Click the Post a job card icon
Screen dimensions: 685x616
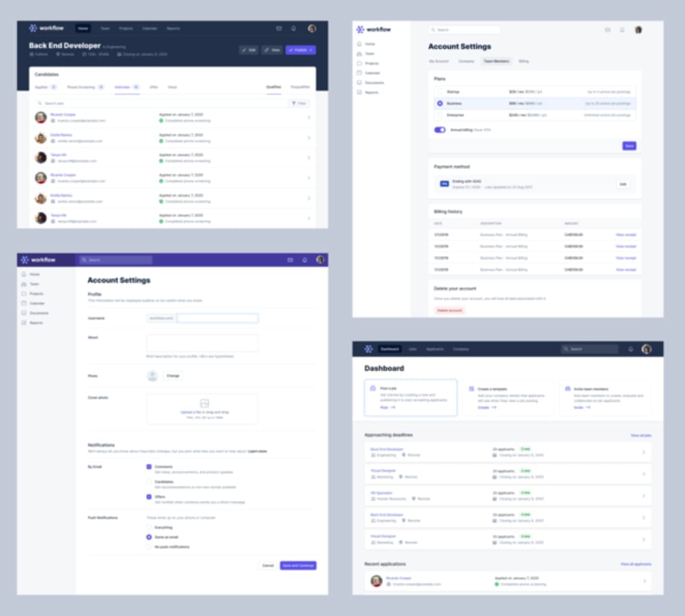coord(373,389)
